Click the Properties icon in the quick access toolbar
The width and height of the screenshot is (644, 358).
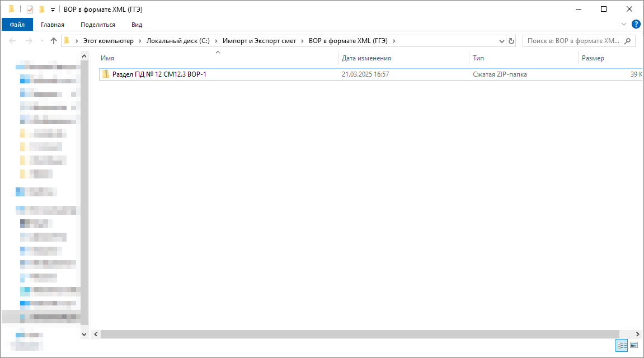(30, 9)
